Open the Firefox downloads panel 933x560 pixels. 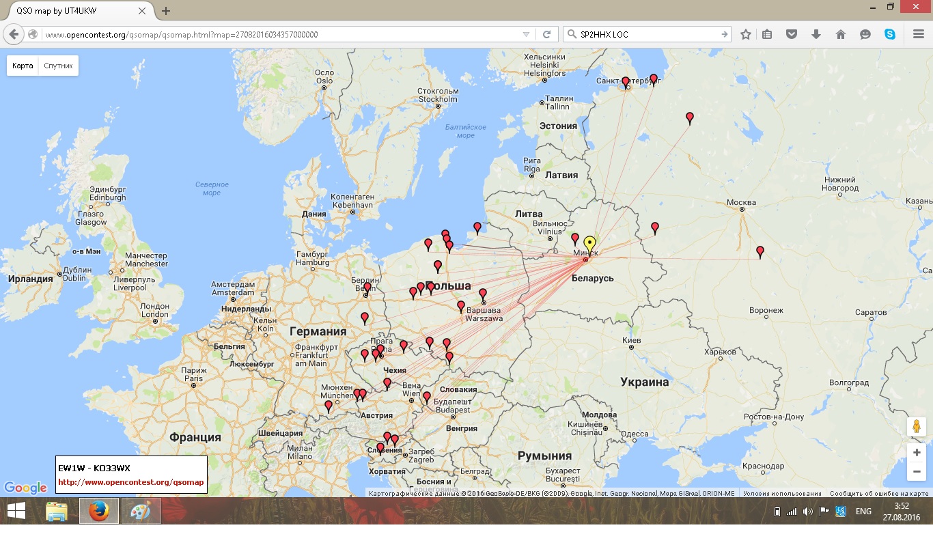[816, 34]
